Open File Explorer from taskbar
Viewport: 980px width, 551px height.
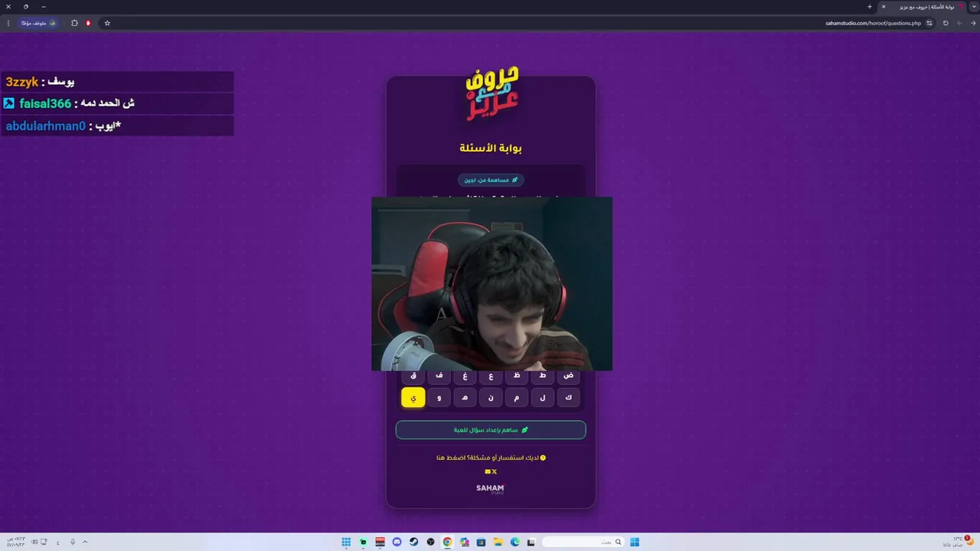[498, 542]
